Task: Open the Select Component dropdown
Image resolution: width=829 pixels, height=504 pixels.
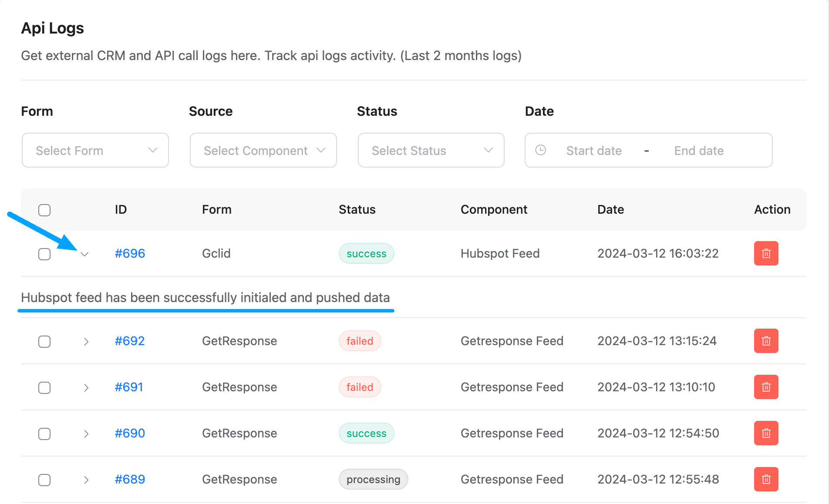Action: point(263,150)
